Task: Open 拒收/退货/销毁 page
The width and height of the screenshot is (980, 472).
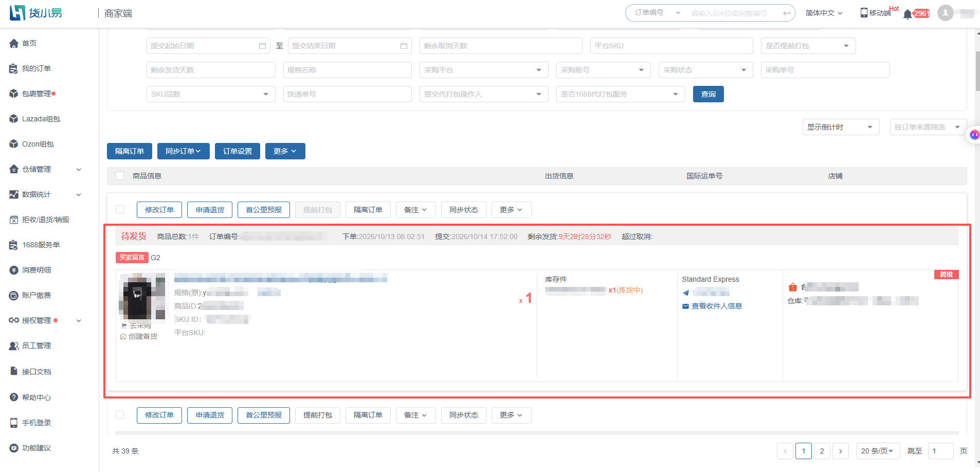Action: 45,220
